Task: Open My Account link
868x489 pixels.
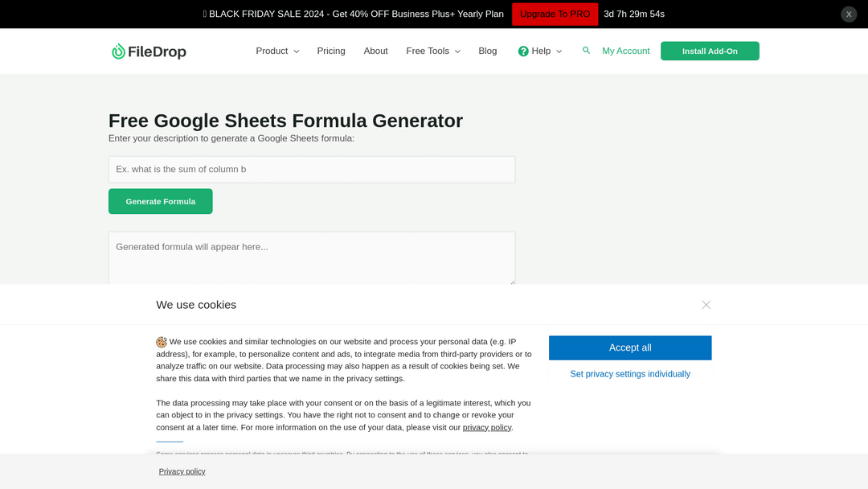Action: [x=625, y=51]
